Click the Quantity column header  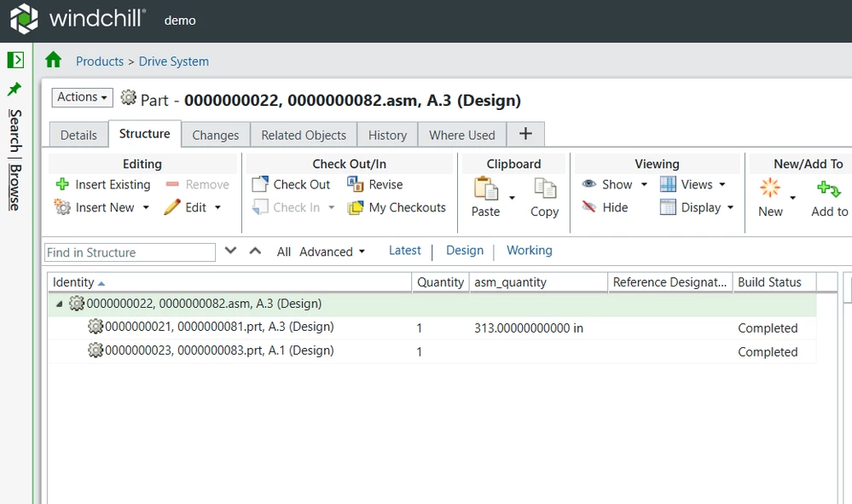tap(440, 282)
